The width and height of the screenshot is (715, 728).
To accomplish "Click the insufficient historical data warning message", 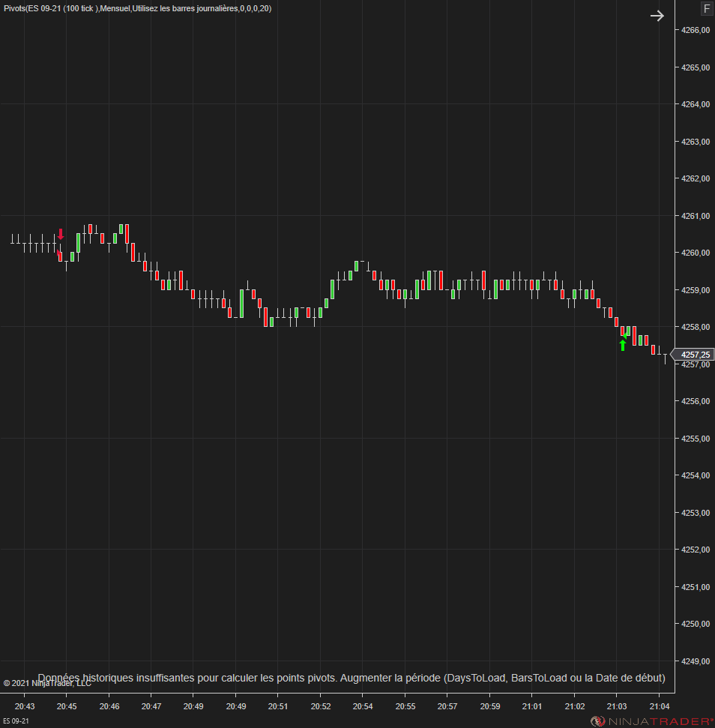I will click(352, 678).
